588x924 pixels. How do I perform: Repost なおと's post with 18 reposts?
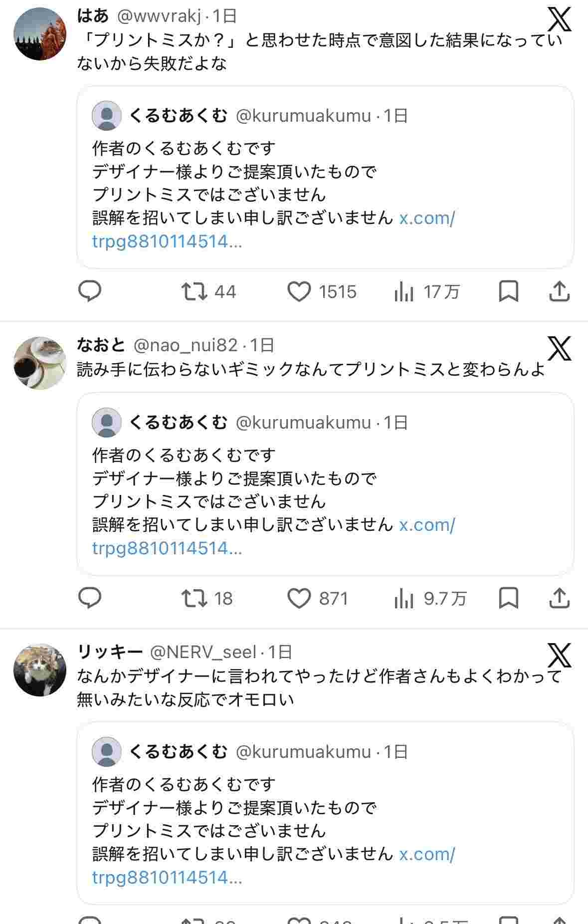tap(194, 598)
